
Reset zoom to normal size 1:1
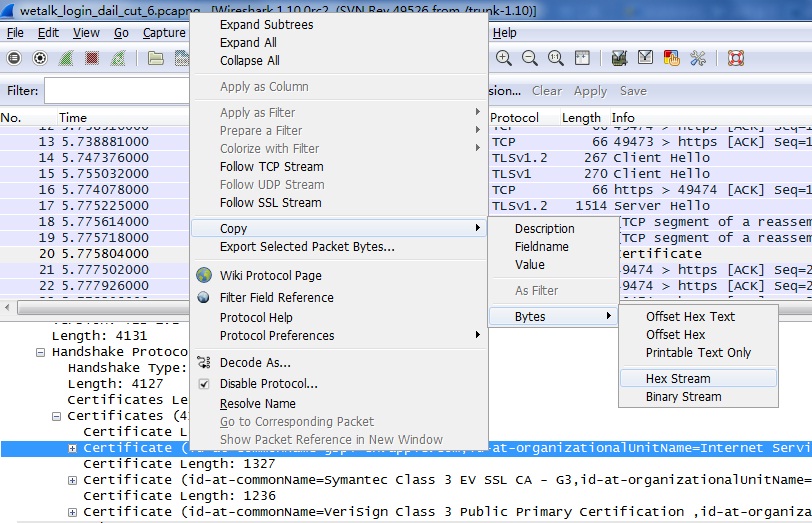point(556,58)
